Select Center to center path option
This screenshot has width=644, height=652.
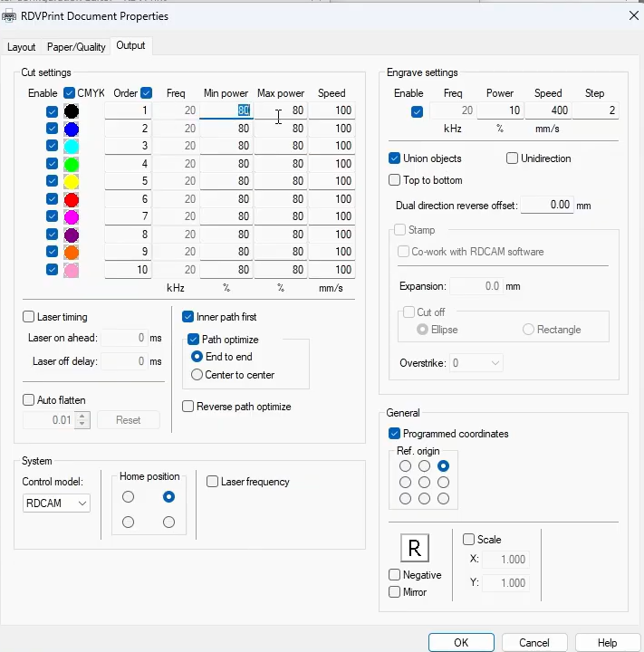pos(197,375)
